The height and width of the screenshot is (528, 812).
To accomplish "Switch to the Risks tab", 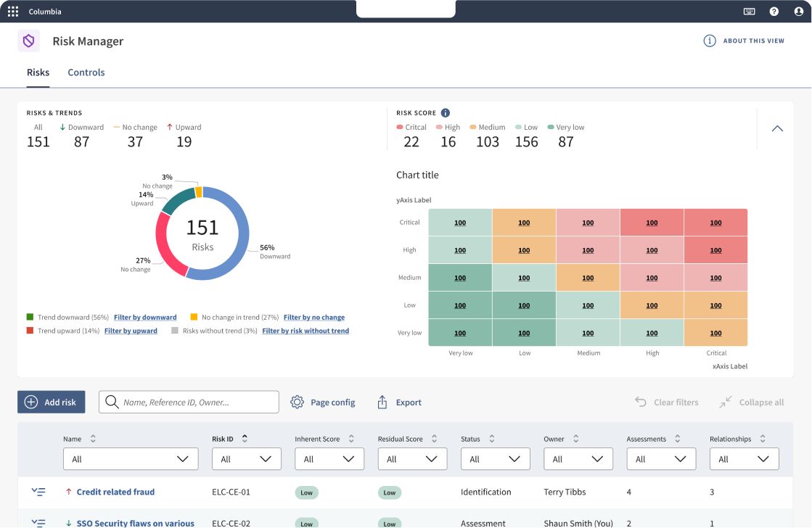I will (38, 73).
